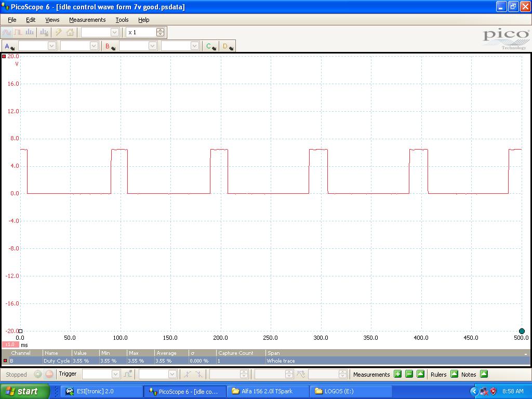Show Rulers legend icon
532x399 pixels.
coord(454,374)
